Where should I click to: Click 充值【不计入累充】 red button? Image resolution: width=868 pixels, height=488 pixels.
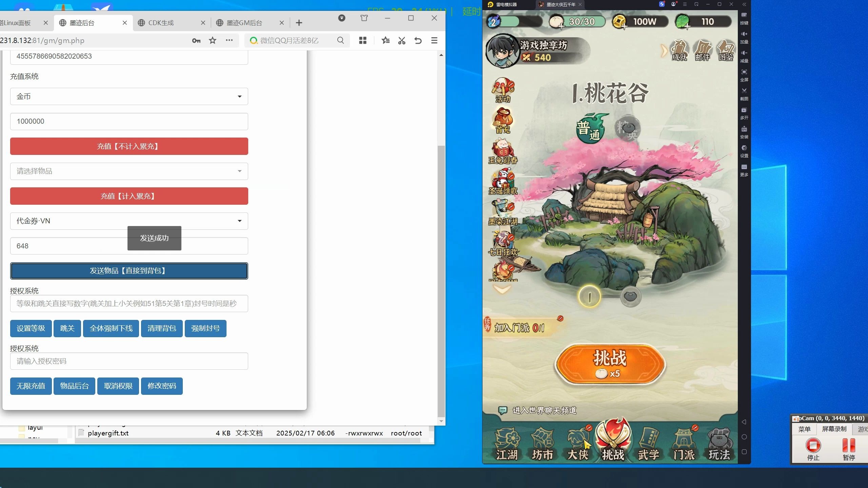(129, 146)
